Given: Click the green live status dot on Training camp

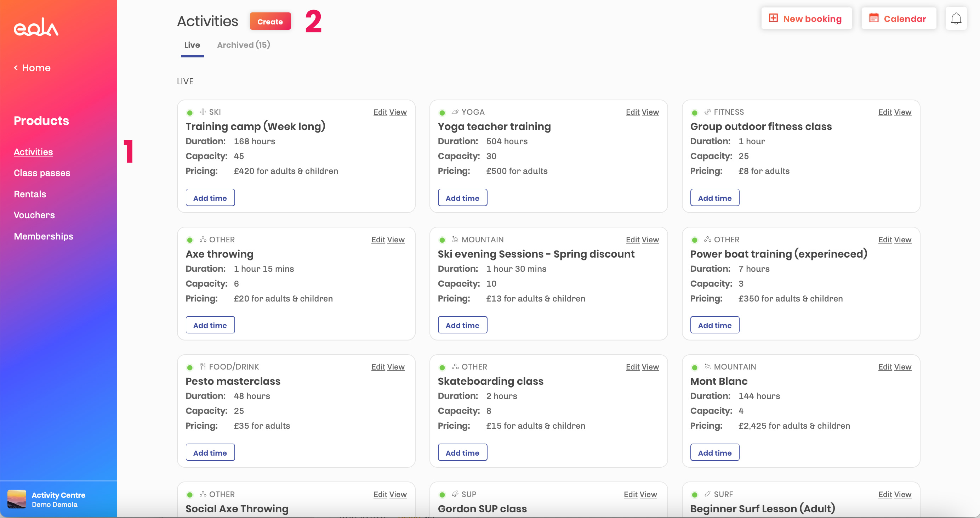Looking at the screenshot, I should tap(189, 113).
